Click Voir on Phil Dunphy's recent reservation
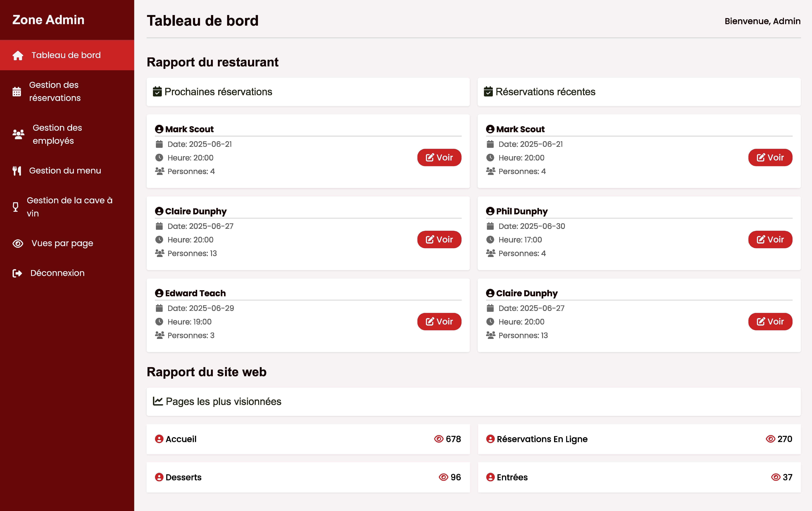 [770, 239]
